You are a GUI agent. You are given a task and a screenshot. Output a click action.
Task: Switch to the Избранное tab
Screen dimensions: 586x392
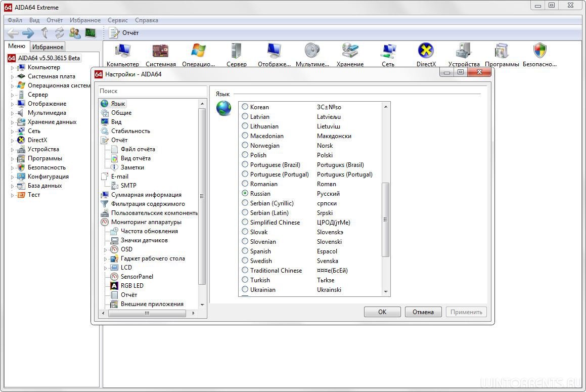point(48,47)
